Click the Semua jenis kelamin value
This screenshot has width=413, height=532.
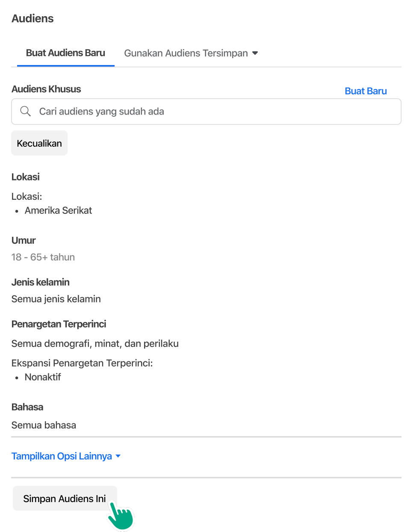tap(56, 299)
